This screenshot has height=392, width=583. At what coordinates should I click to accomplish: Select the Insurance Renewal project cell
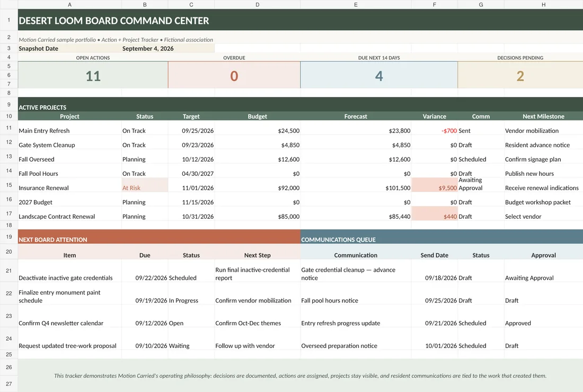coord(69,185)
